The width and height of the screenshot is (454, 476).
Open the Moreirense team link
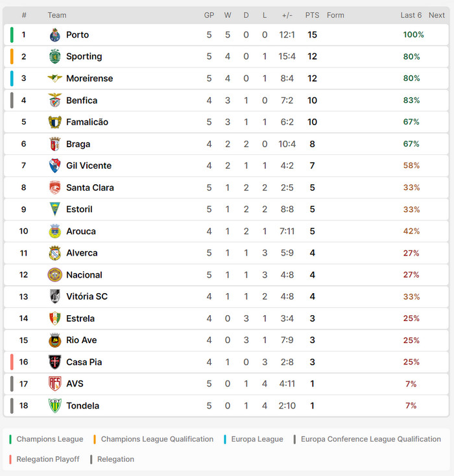(90, 78)
